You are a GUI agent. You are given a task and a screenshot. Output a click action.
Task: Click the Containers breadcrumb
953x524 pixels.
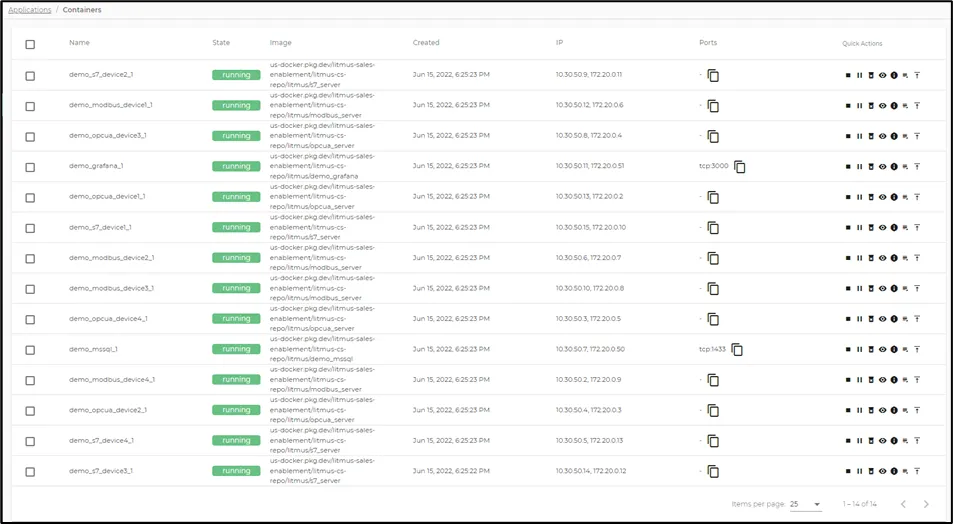(82, 10)
